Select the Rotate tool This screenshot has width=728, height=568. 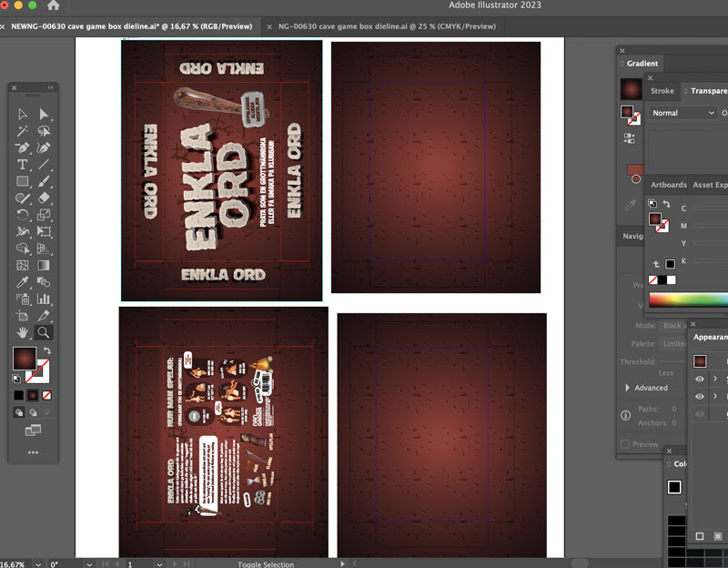point(23,215)
